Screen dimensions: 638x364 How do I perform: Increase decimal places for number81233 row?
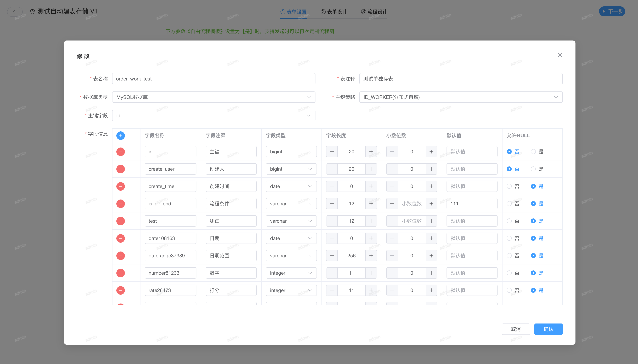pyautogui.click(x=431, y=273)
